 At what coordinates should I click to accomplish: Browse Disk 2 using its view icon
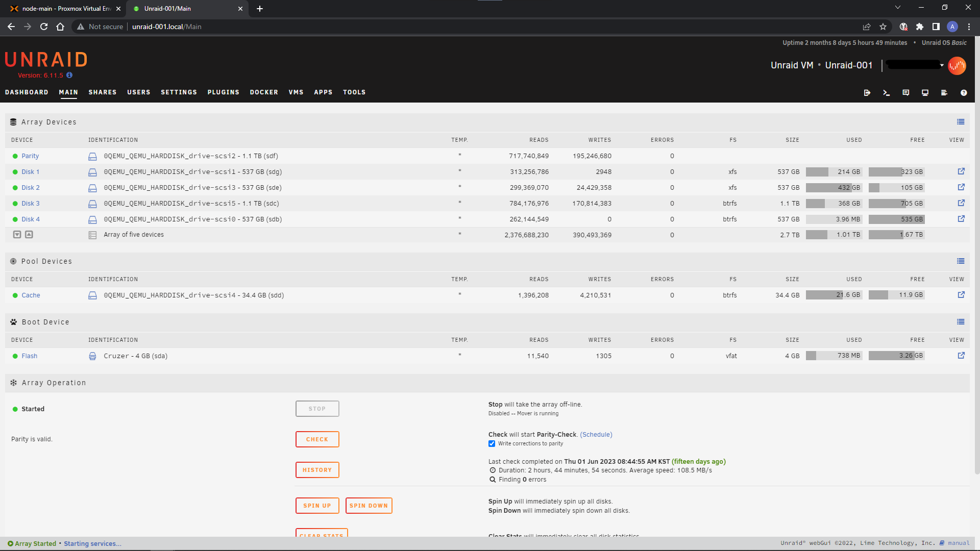tap(961, 187)
